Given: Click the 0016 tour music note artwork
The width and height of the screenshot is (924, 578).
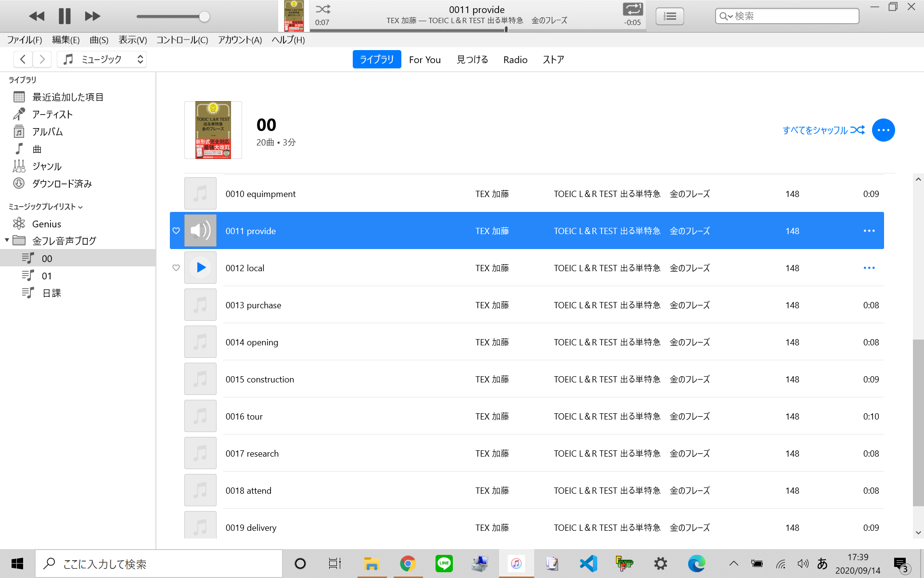Looking at the screenshot, I should [200, 416].
